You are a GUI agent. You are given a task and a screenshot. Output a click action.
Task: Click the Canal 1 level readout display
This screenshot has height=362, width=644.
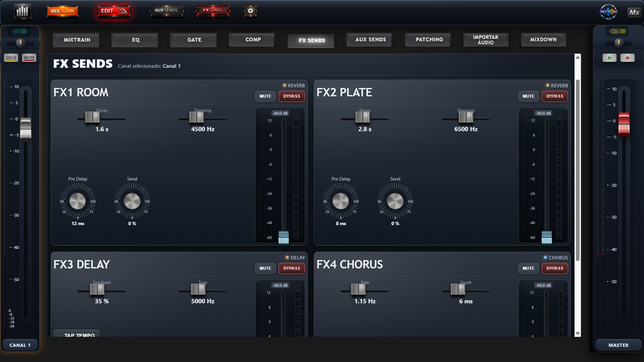pyautogui.click(x=19, y=31)
